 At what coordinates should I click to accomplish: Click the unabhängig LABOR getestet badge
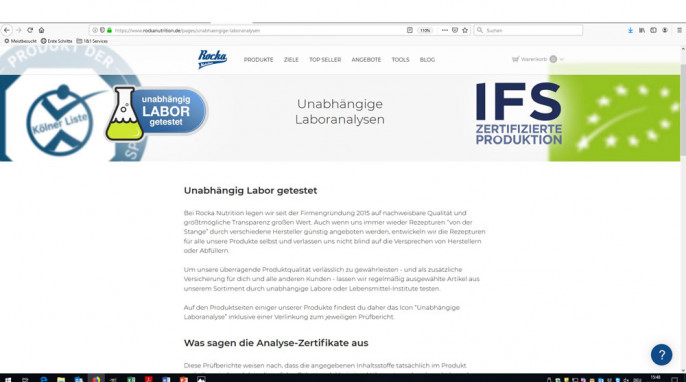(156, 113)
